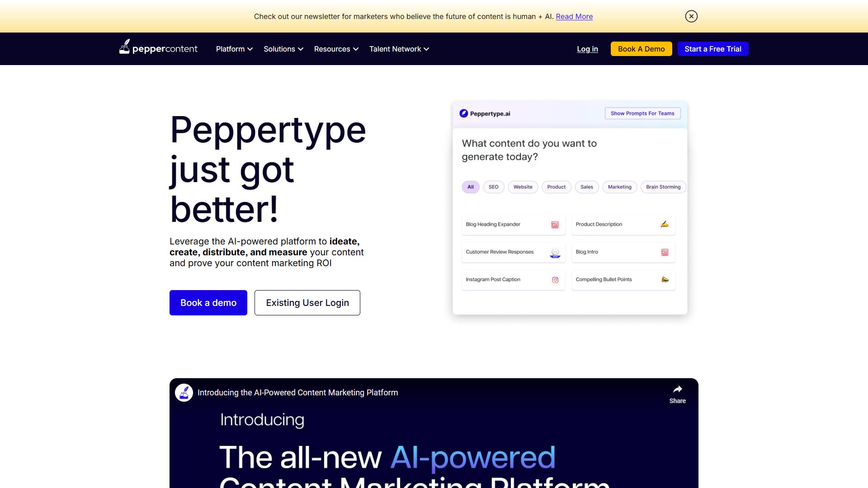Open the Instagram Post Caption card
Viewport: 868px width, 488px height.
[x=514, y=280]
